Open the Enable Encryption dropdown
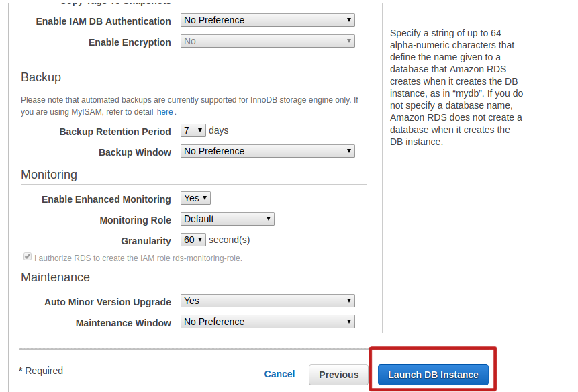This screenshot has height=392, width=578. pos(267,42)
